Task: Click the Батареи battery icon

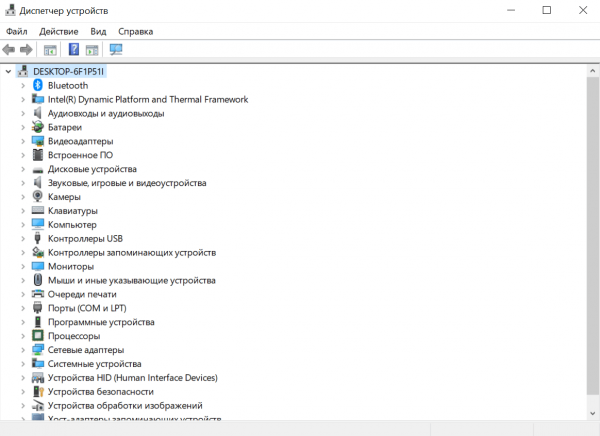Action: (x=38, y=127)
